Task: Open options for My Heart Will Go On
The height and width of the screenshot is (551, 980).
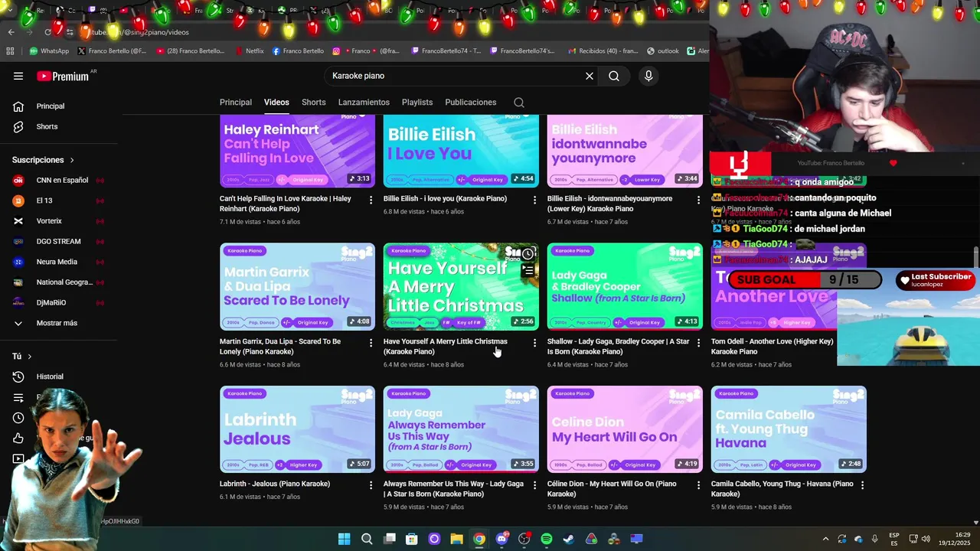Action: (697, 485)
